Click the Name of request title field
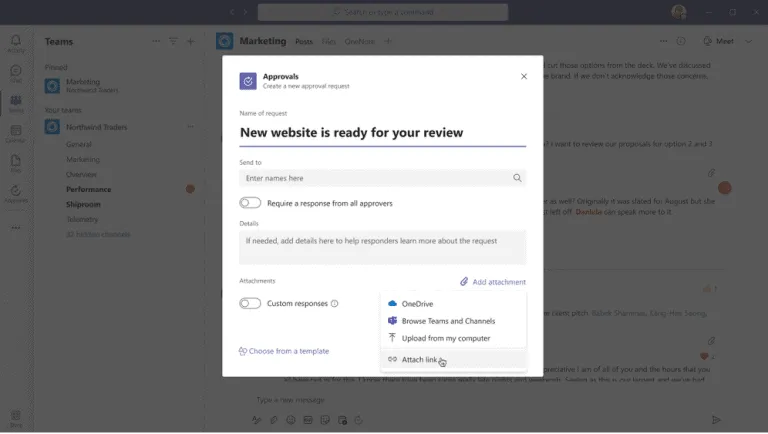Screen dimensions: 768x434 point(382,133)
